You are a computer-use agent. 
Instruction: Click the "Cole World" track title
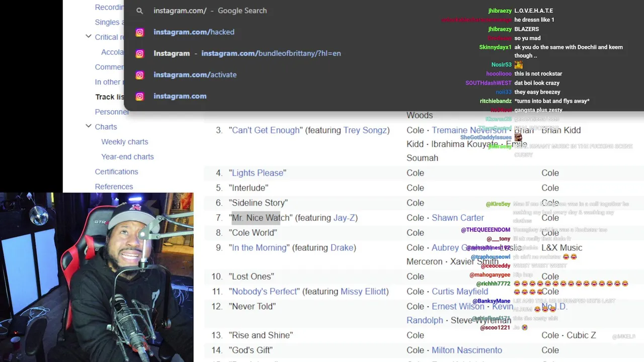tap(253, 233)
